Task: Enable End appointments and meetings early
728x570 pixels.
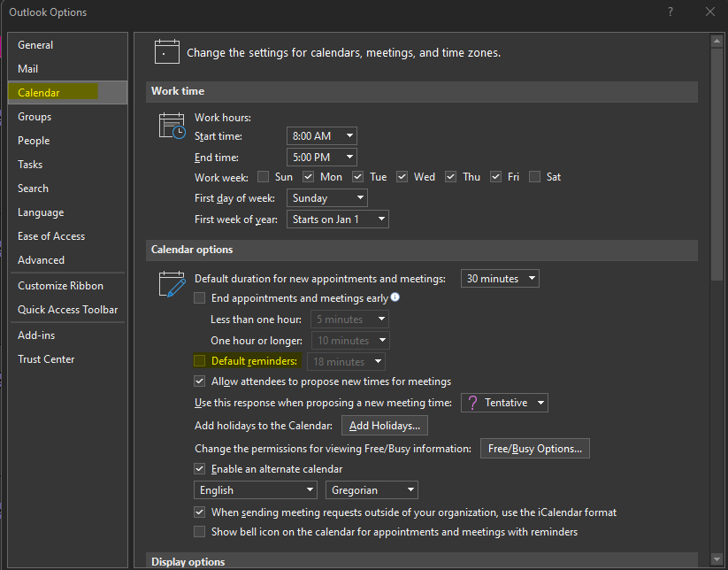Action: tap(200, 297)
